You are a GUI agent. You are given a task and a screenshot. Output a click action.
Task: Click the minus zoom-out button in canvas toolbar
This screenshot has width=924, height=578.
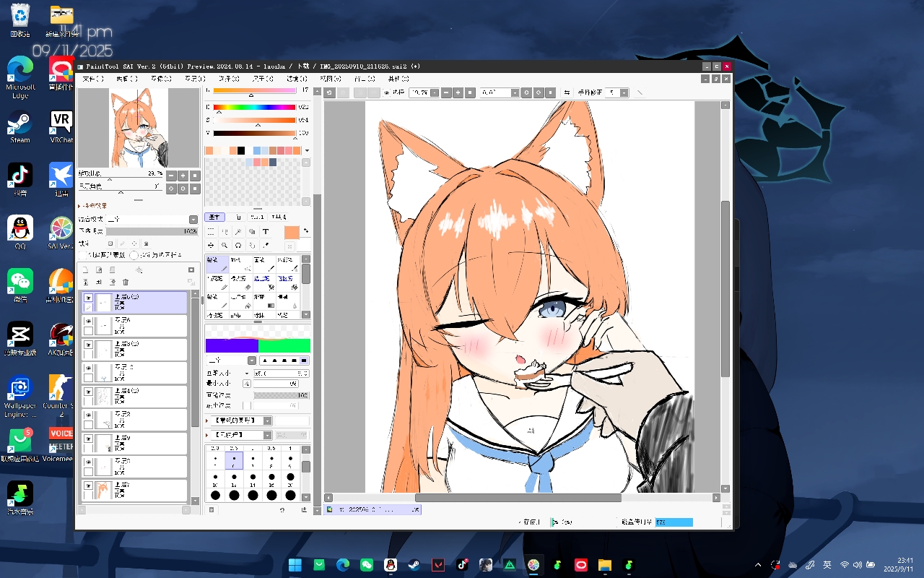447,92
